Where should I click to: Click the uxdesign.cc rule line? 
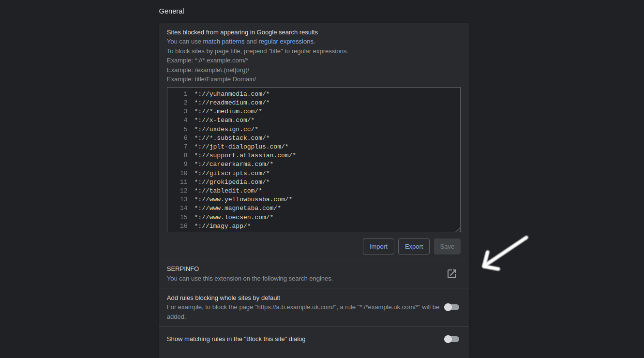tap(226, 129)
